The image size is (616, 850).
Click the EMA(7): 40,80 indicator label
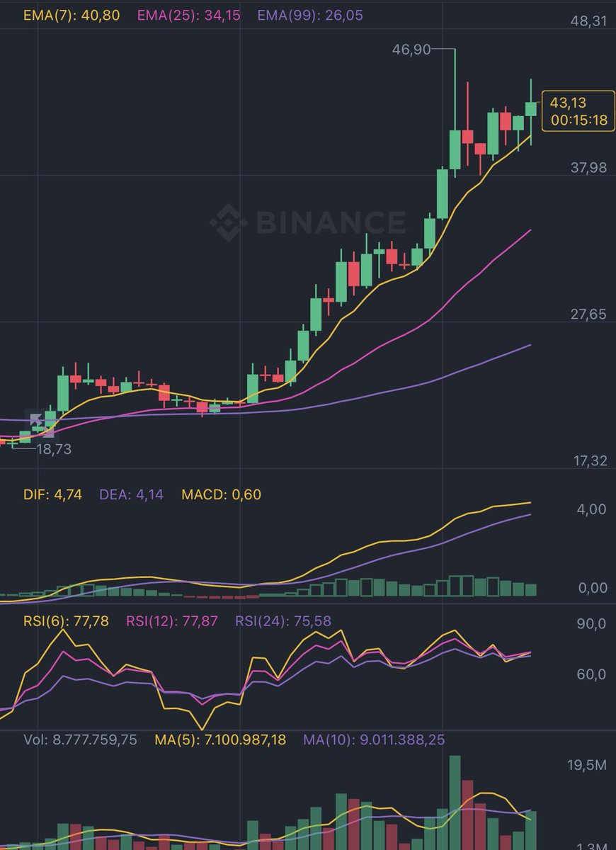tap(72, 14)
